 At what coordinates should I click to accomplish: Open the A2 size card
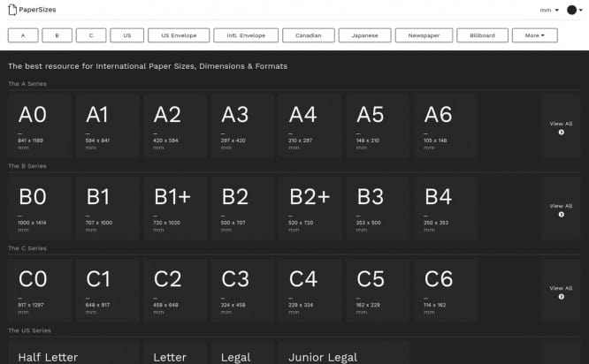(x=175, y=125)
